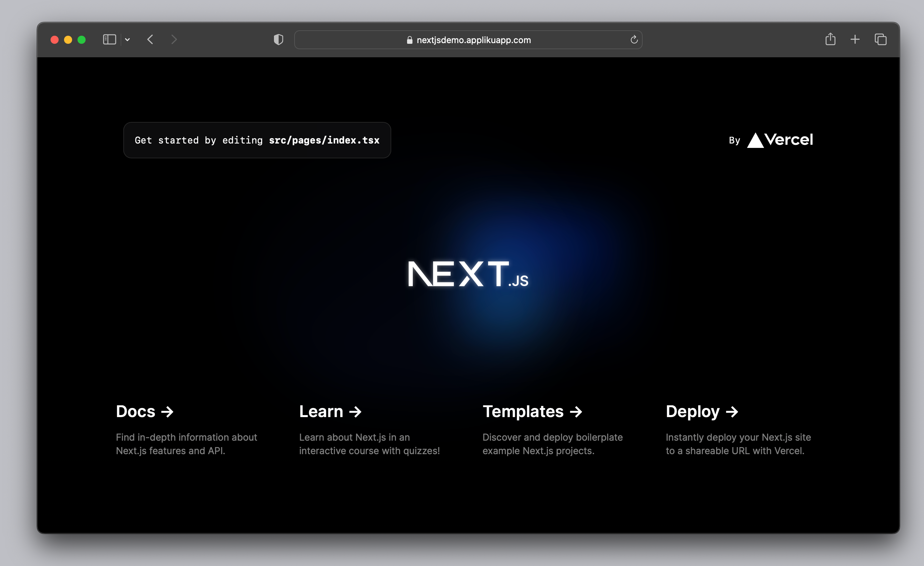Minimize window with yellow button
Viewport: 924px width, 566px height.
pos(68,40)
